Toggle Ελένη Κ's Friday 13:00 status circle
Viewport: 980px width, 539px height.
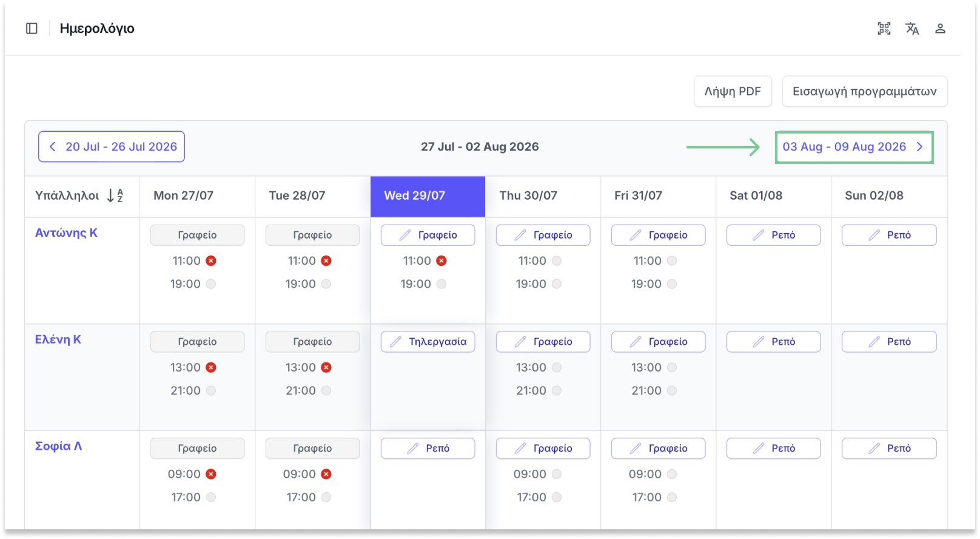click(x=672, y=368)
